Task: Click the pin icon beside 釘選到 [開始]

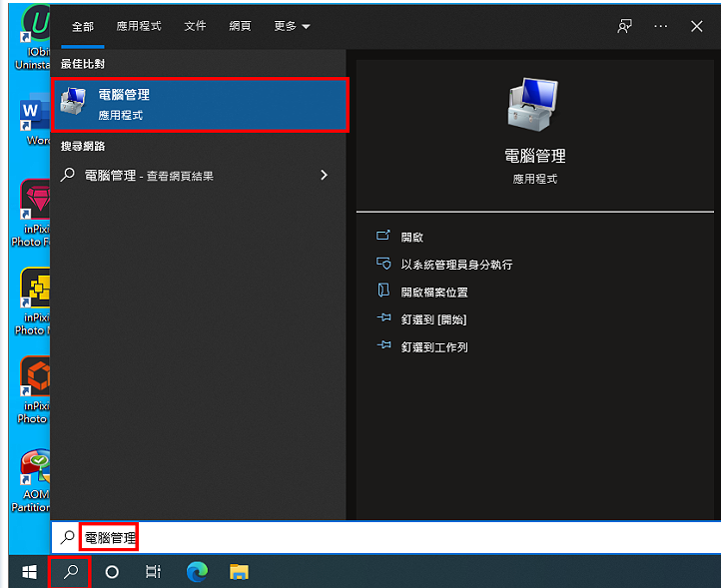Action: (x=383, y=317)
